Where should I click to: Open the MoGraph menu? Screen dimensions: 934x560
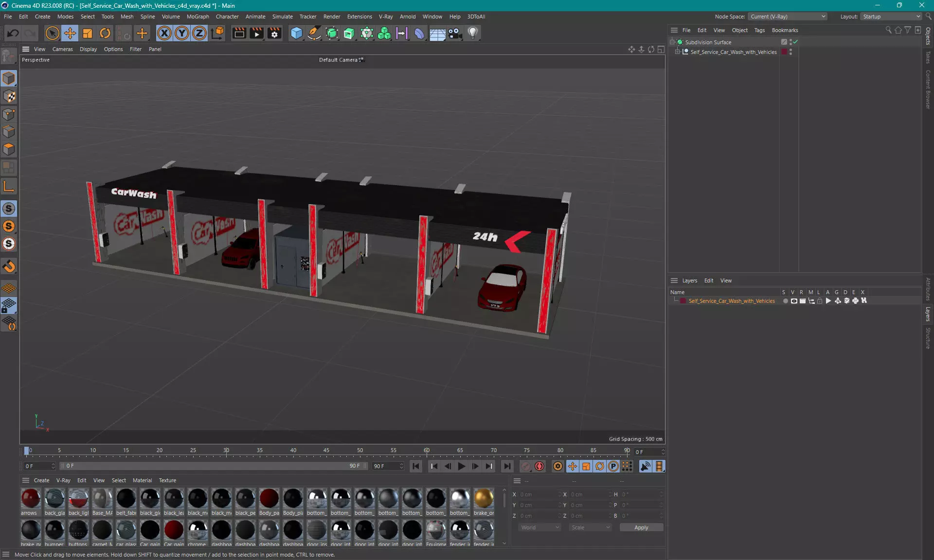[198, 17]
